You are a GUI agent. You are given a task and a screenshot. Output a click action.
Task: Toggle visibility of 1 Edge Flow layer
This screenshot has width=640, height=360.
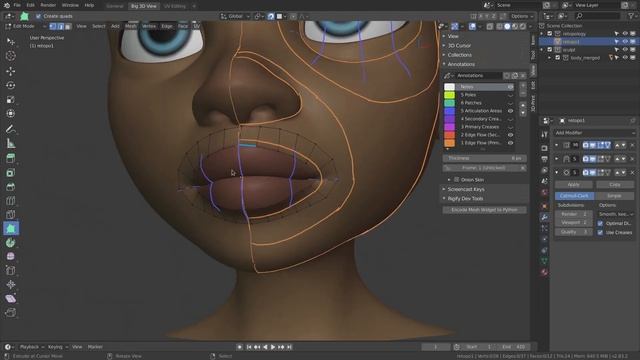click(510, 143)
